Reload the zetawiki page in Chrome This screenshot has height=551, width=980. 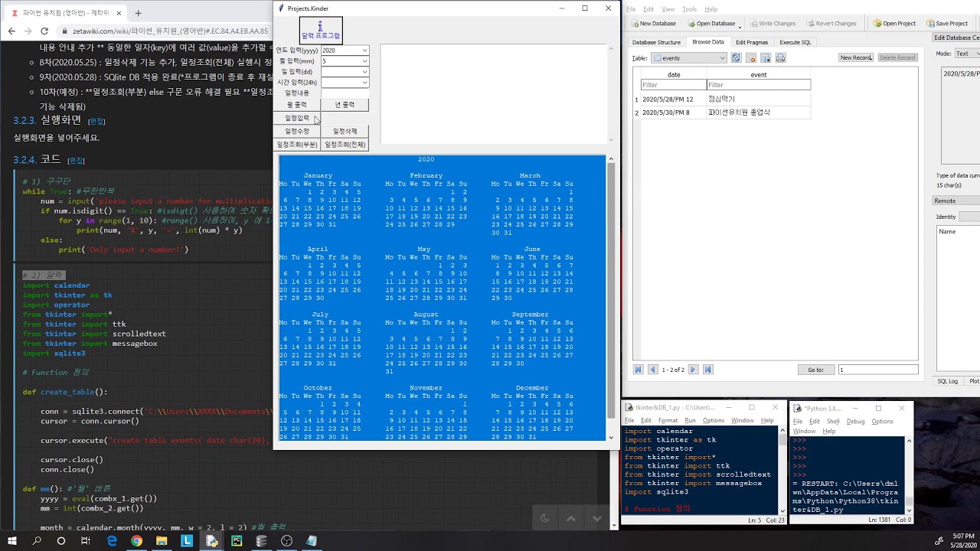tap(44, 31)
